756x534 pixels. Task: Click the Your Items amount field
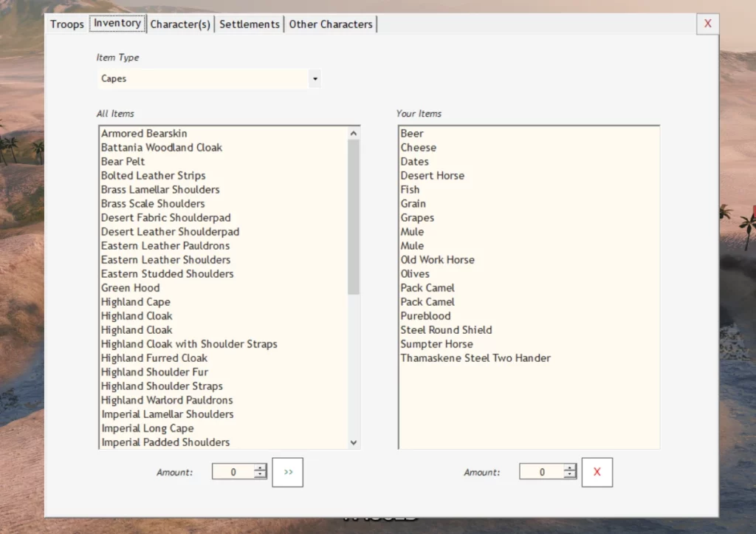point(541,472)
